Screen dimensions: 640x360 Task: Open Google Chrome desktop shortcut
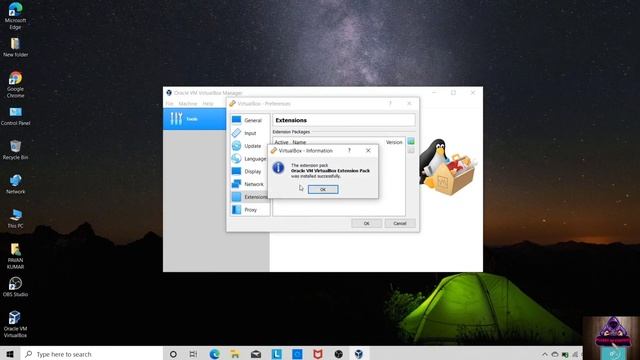pyautogui.click(x=15, y=84)
